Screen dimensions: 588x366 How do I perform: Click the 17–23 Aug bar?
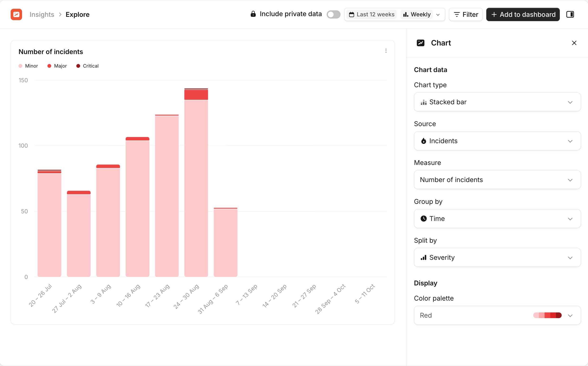point(166,196)
